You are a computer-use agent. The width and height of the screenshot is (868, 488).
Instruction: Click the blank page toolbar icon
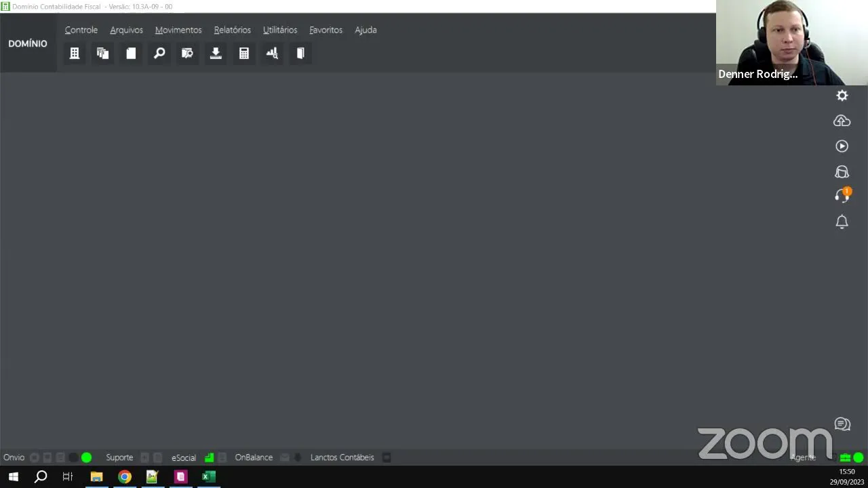[131, 54]
